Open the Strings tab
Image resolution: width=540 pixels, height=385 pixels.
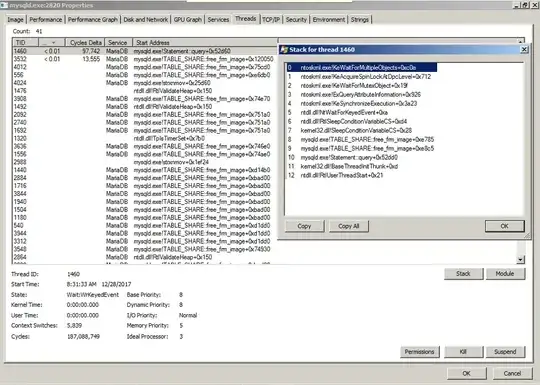pyautogui.click(x=360, y=20)
